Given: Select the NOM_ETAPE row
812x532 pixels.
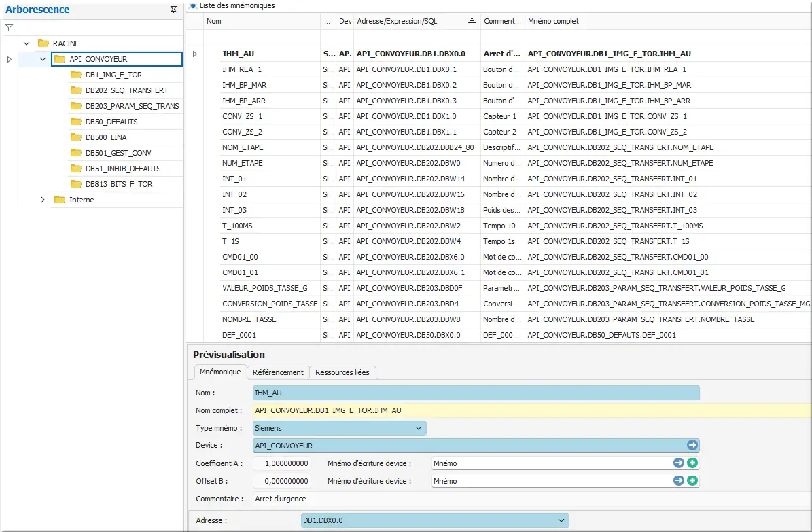Looking at the screenshot, I should (x=498, y=147).
